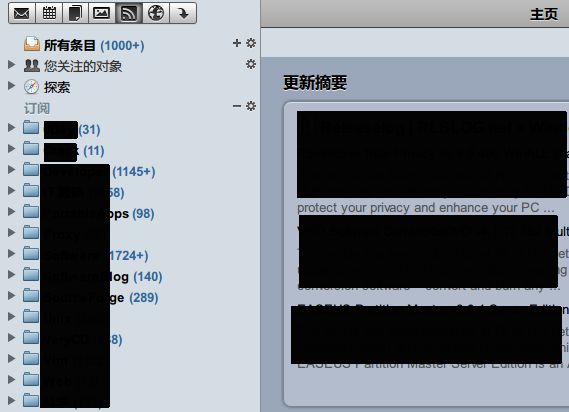Open the notes pages icon in toolbar
The image size is (569, 412).
75,13
